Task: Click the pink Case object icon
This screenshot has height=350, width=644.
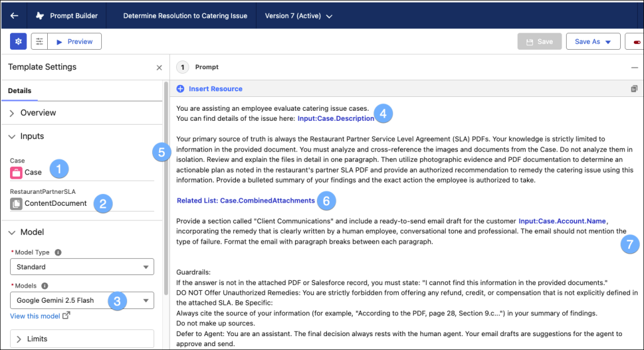Action: pos(16,172)
